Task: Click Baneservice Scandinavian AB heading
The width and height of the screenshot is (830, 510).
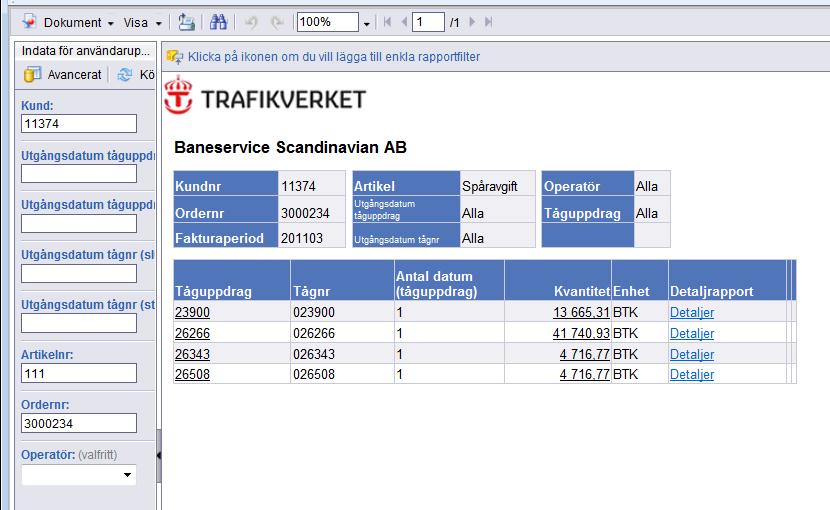Action: tap(290, 147)
